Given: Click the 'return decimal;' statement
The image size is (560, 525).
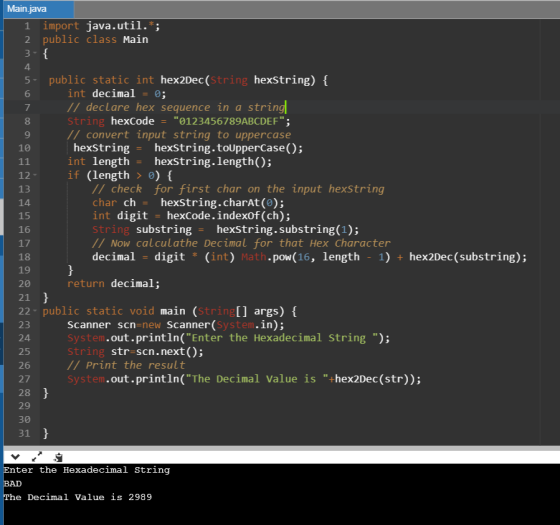Looking at the screenshot, I should tap(114, 284).
